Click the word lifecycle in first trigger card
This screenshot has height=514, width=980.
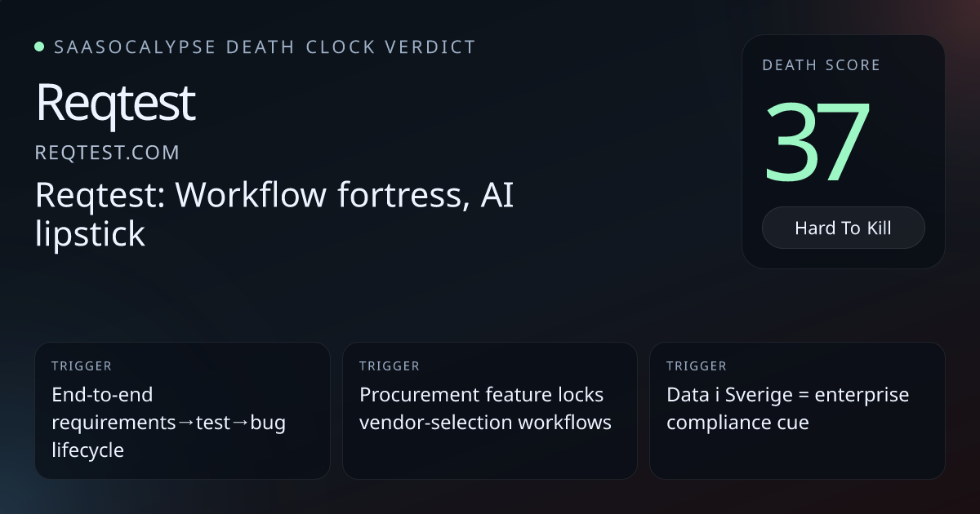pyautogui.click(x=87, y=450)
